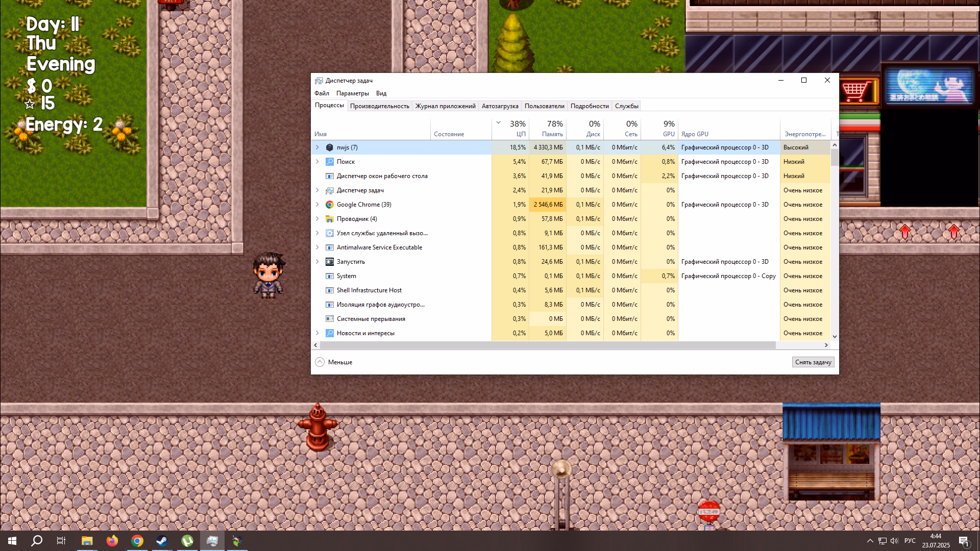Click the Проводник process icon
This screenshot has width=980, height=551.
(x=330, y=219)
